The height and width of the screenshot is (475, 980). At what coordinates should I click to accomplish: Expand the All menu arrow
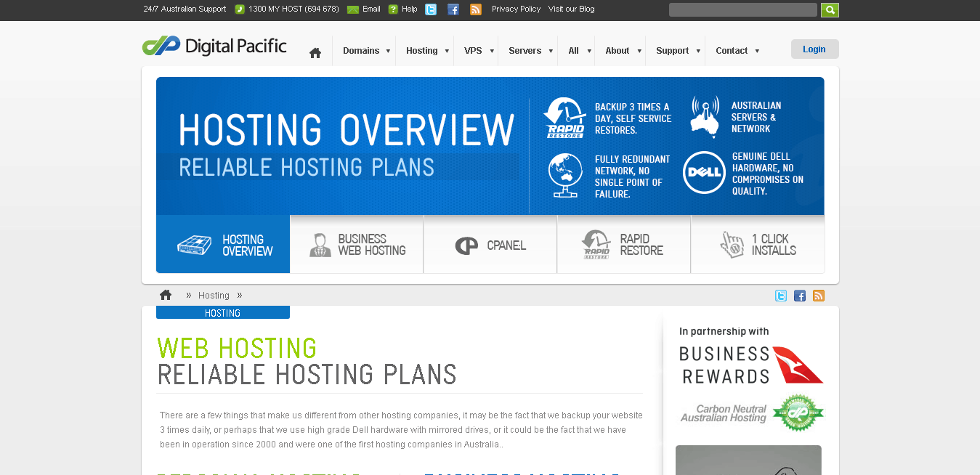point(588,51)
